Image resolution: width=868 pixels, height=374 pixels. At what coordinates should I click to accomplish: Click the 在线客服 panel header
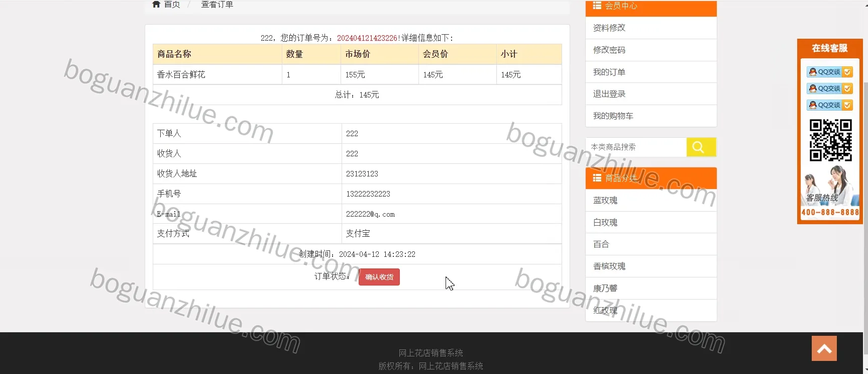[x=830, y=48]
